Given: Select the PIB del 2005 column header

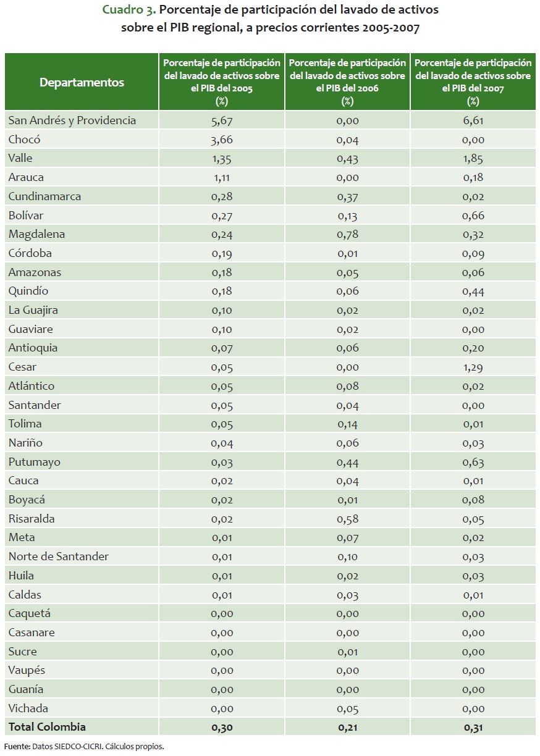Looking at the screenshot, I should click(222, 82).
